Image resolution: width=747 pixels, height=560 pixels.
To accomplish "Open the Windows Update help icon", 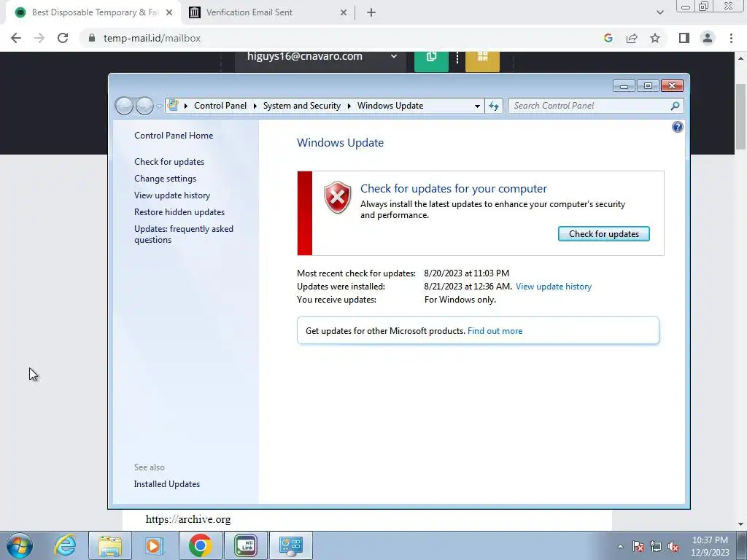I will pos(678,127).
